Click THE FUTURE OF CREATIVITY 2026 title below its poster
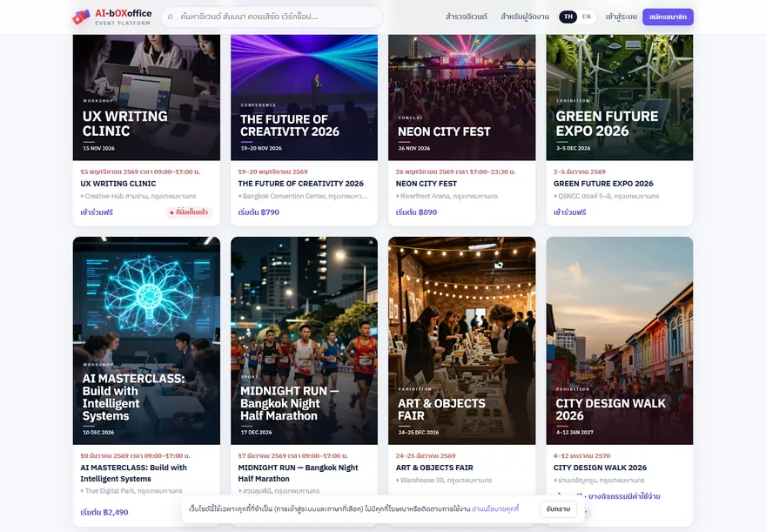Viewport: 766px width, 532px height. [301, 184]
